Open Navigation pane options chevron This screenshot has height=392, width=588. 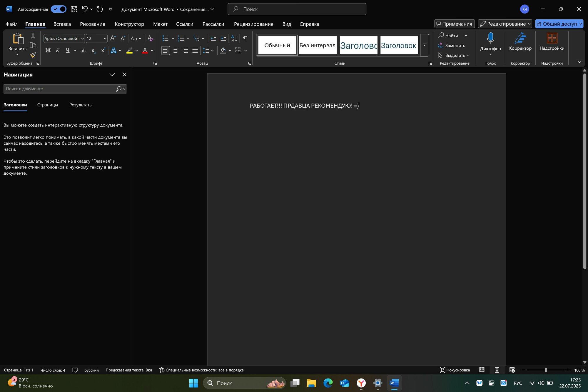pyautogui.click(x=112, y=74)
